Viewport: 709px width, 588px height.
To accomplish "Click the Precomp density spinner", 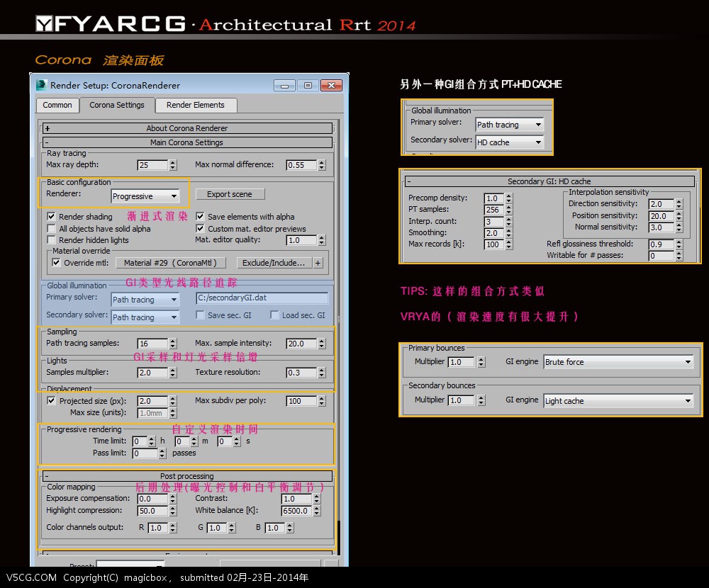I will pyautogui.click(x=508, y=198).
